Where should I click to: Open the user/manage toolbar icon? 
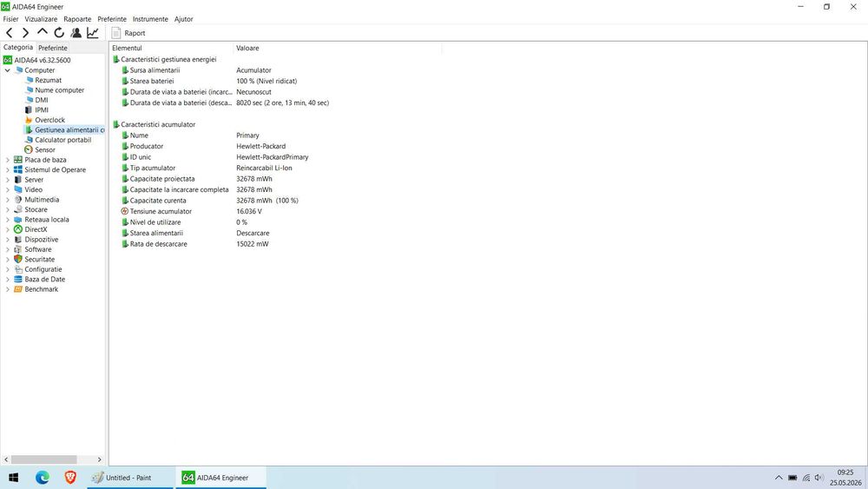[x=76, y=33]
